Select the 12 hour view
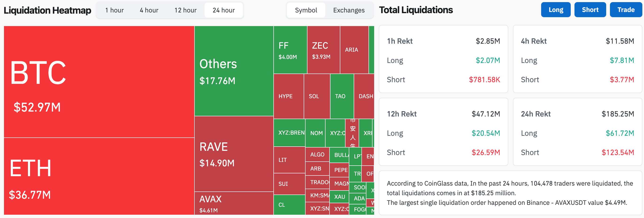The height and width of the screenshot is (218, 644). 185,10
